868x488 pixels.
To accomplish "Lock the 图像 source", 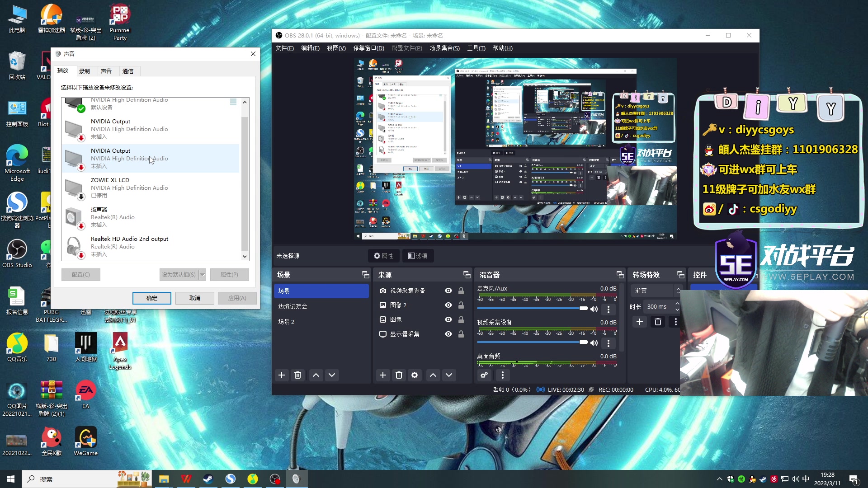I will tap(461, 319).
